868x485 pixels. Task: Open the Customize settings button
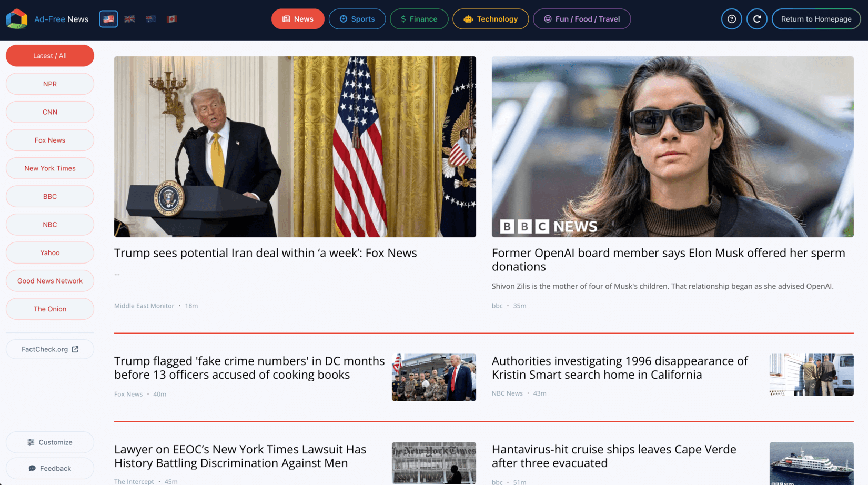click(x=50, y=442)
